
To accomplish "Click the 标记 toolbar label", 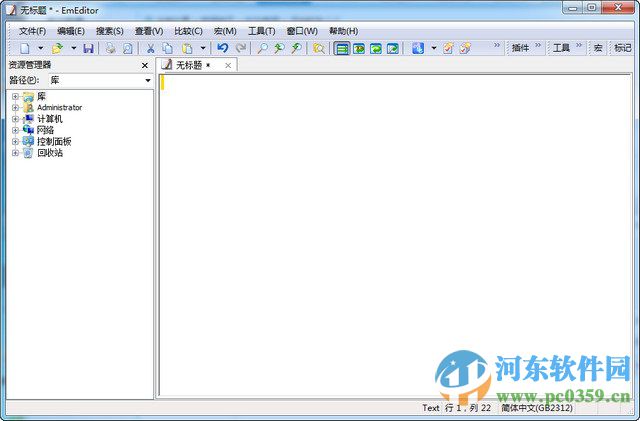I will [x=623, y=48].
